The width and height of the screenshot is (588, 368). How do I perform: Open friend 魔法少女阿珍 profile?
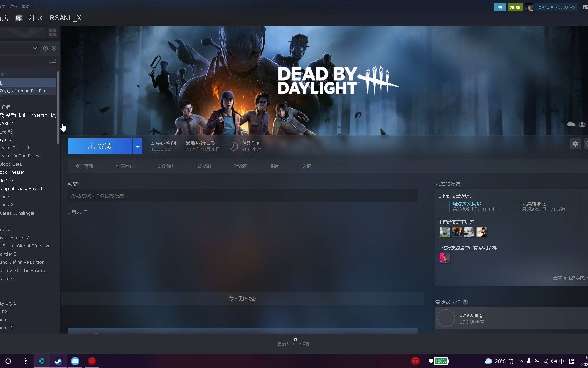coord(467,204)
